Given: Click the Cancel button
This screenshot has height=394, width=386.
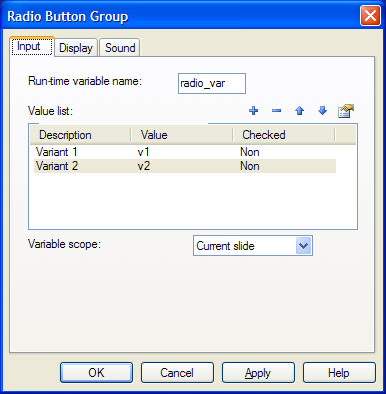Looking at the screenshot, I should [177, 373].
